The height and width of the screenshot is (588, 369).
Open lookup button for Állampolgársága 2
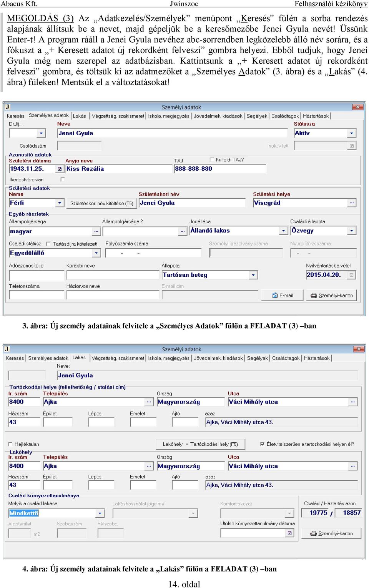(183, 231)
